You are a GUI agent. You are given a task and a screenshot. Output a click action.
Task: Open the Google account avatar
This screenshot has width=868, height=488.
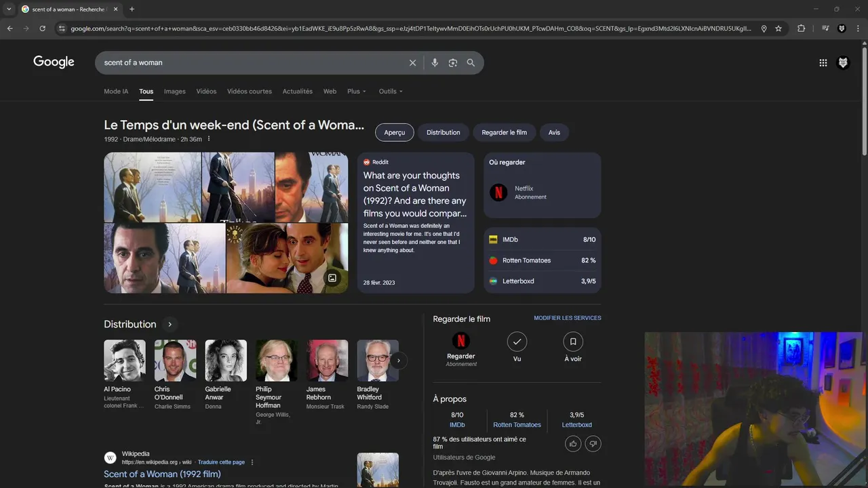pyautogui.click(x=843, y=62)
